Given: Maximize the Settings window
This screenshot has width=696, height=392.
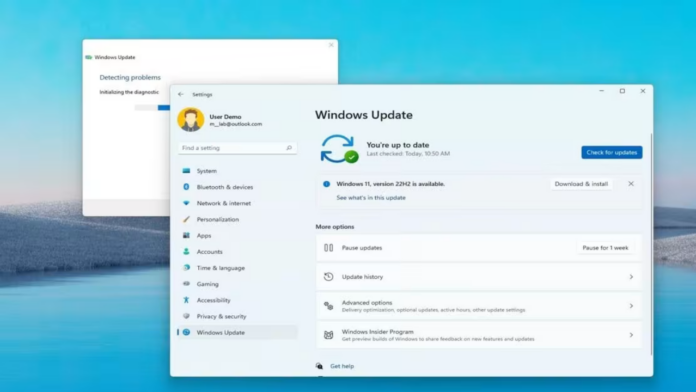Looking at the screenshot, I should (622, 91).
